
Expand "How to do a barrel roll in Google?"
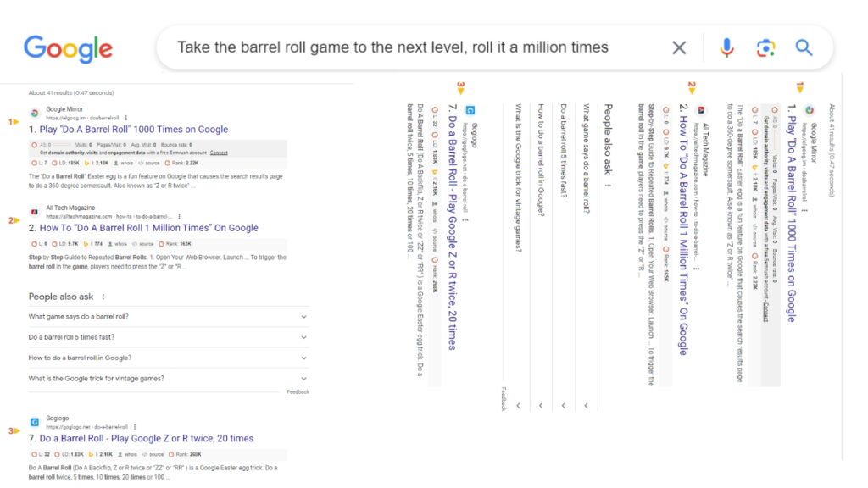168,358
